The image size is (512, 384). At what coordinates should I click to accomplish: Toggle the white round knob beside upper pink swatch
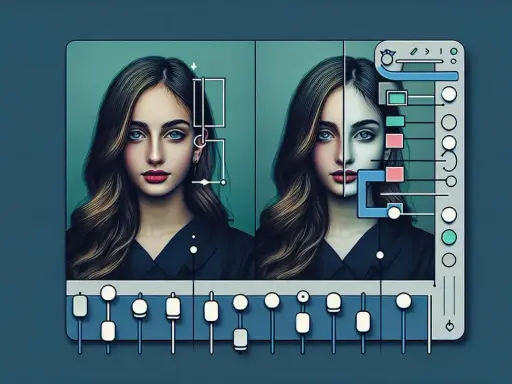[x=449, y=143]
